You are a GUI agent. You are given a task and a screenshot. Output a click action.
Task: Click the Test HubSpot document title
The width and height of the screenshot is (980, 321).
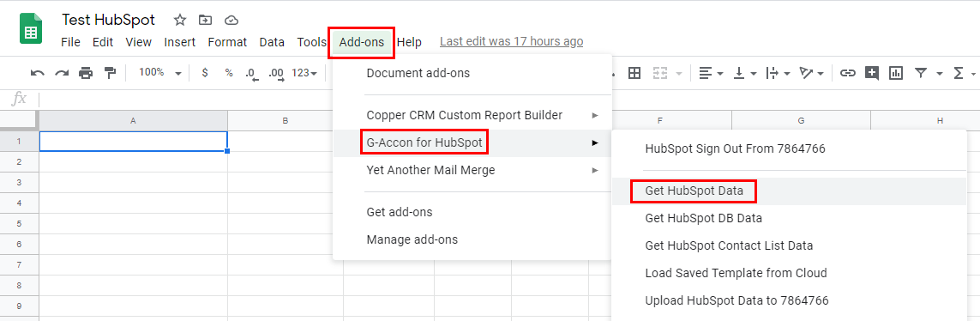109,20
